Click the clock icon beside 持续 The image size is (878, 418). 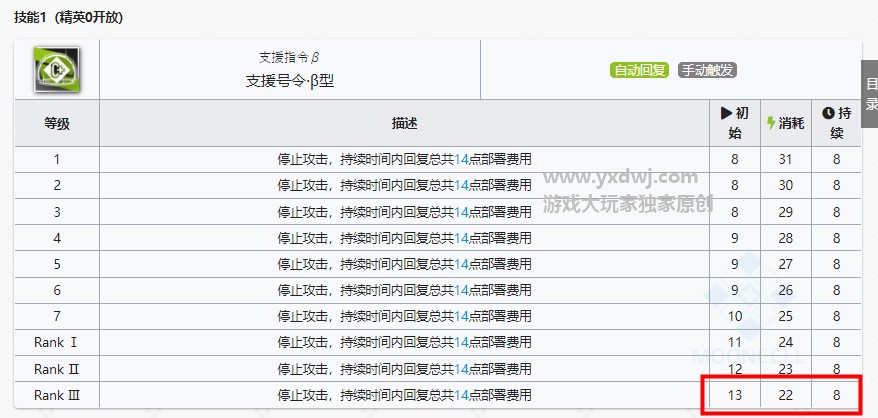(x=828, y=113)
